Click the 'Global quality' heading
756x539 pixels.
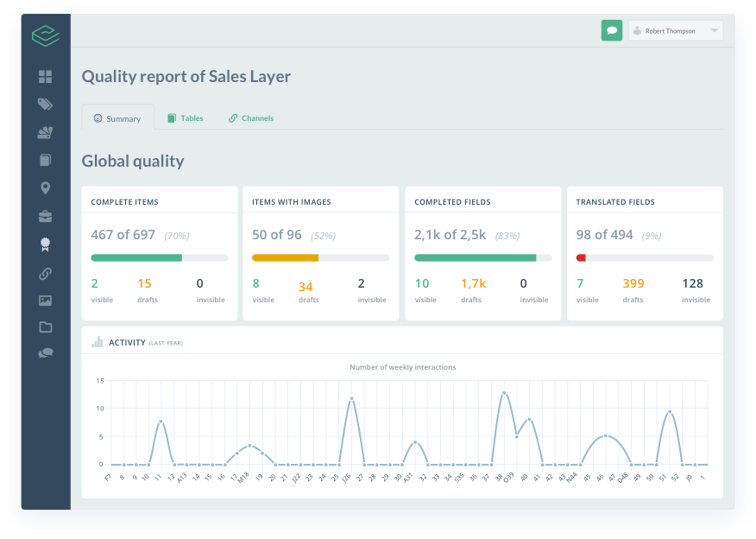point(133,162)
